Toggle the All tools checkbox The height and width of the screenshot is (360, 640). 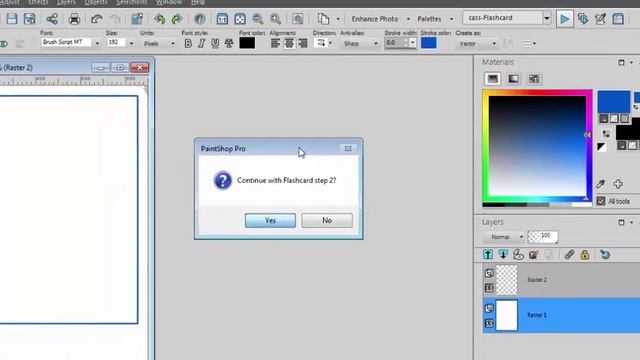(x=601, y=201)
